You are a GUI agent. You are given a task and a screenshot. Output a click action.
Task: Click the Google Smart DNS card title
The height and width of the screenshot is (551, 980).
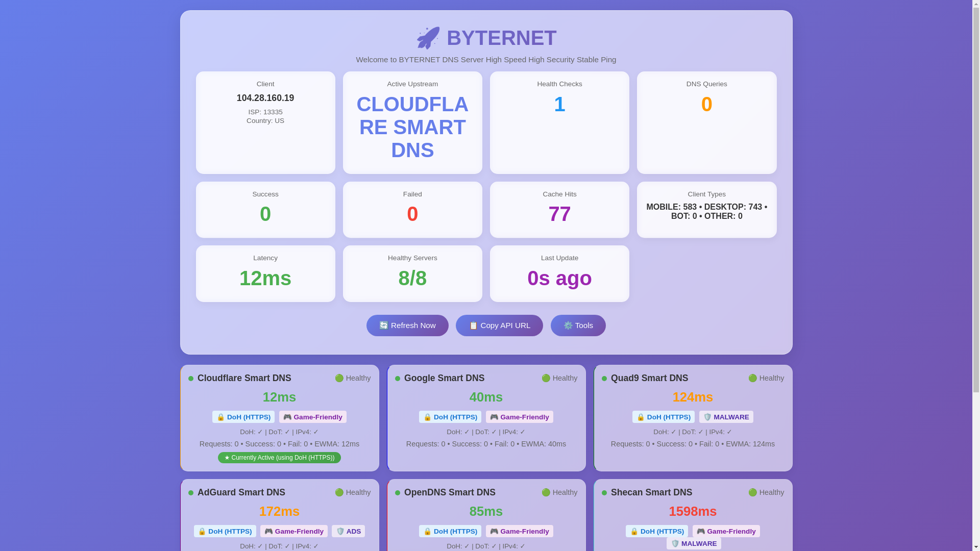[445, 378]
